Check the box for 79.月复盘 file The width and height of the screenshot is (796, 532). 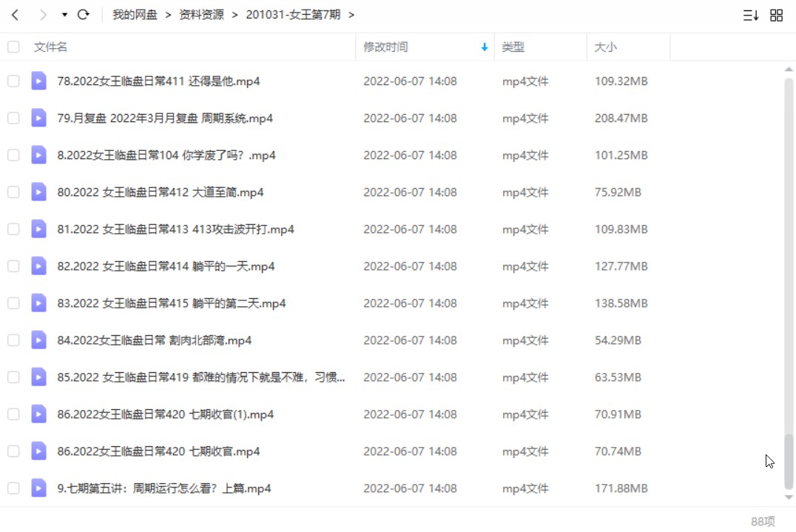[14, 118]
